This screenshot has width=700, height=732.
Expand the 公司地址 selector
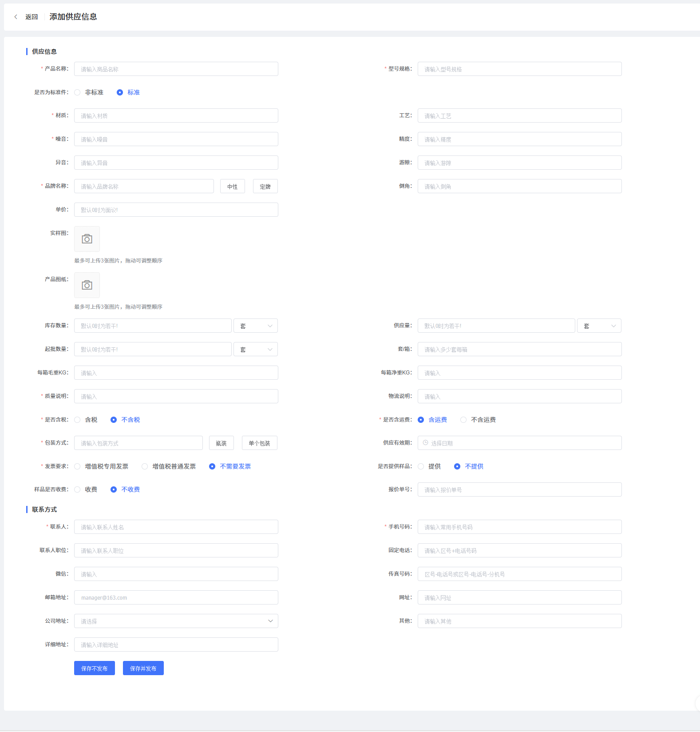click(x=176, y=621)
